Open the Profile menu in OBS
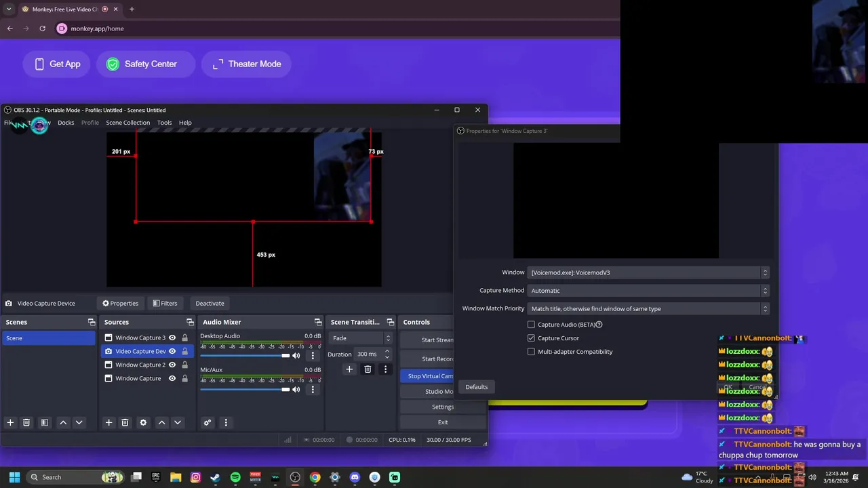Screen dimensions: 868x488 [x=90, y=123]
